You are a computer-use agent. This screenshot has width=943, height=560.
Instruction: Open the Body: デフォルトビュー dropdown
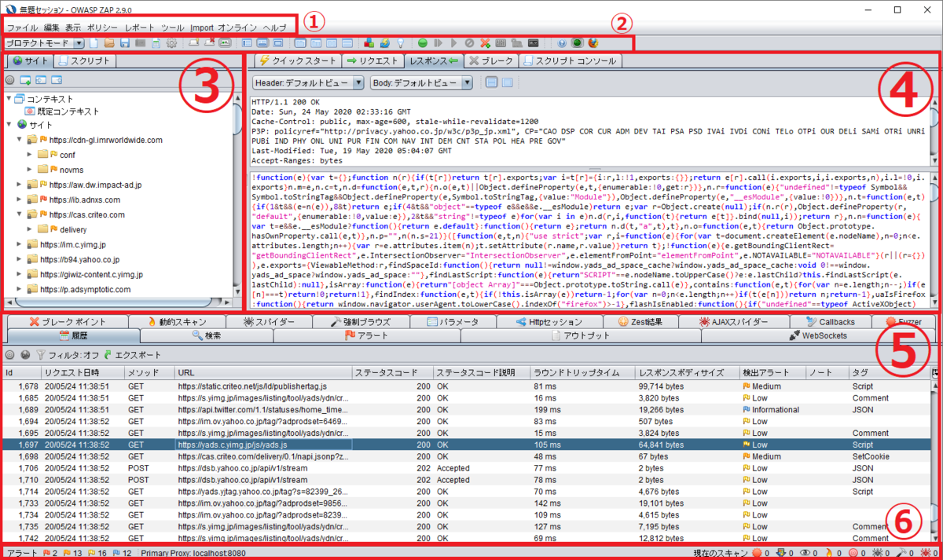point(421,82)
